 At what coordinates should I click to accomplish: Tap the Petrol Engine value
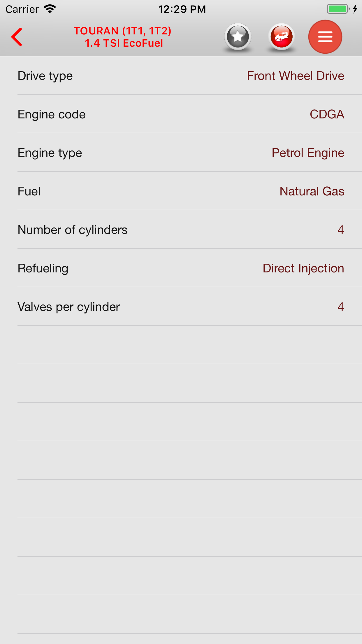click(308, 153)
